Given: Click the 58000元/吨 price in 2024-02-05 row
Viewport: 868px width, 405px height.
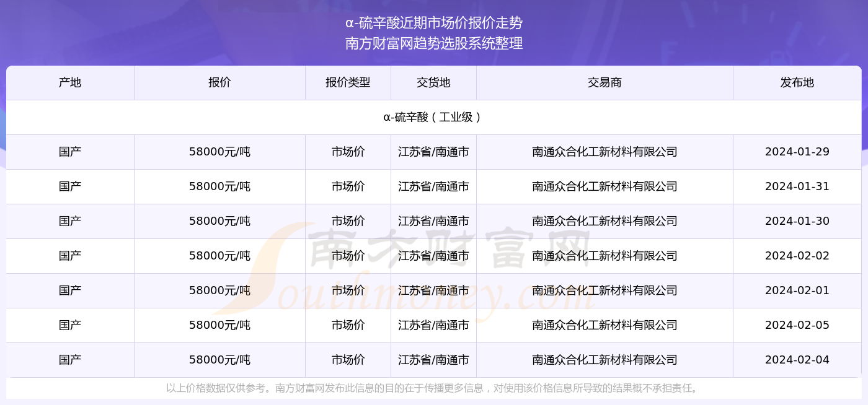Looking at the screenshot, I should 219,325.
